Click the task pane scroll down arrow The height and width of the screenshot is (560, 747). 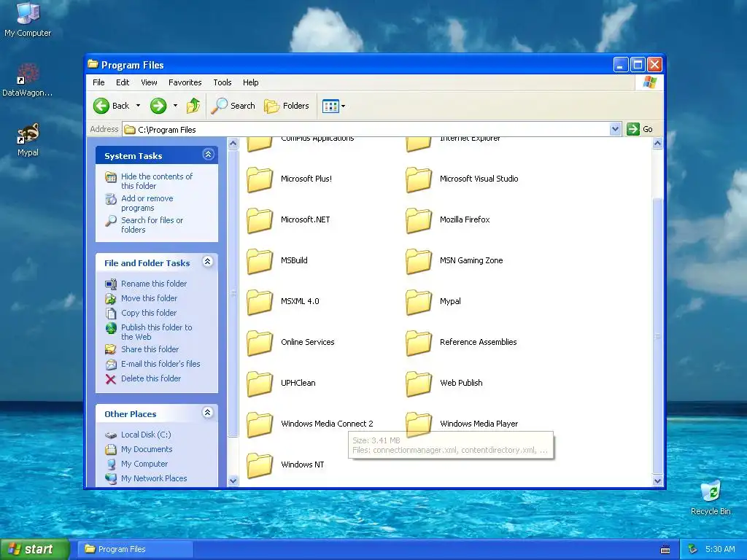233,481
